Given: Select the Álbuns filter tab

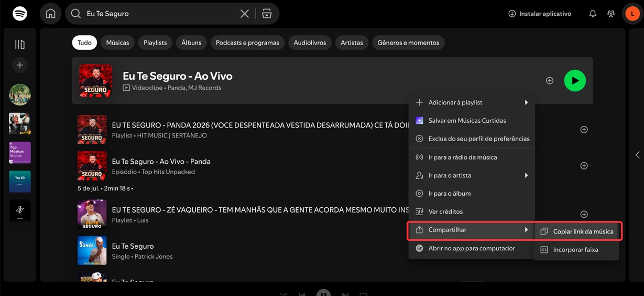Looking at the screenshot, I should (191, 43).
